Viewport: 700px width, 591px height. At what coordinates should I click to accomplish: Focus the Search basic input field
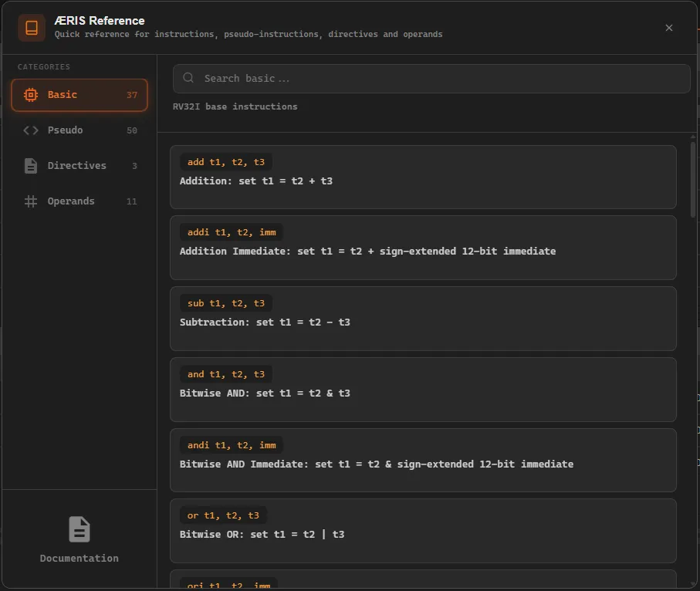tap(440, 79)
